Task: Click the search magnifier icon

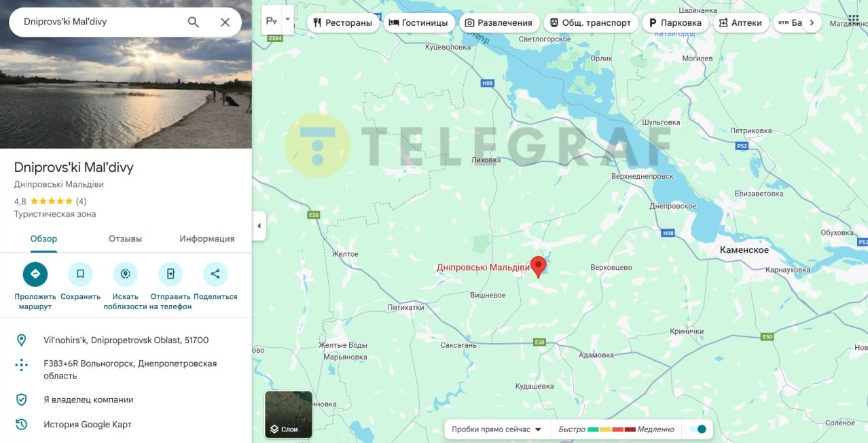Action: point(194,22)
